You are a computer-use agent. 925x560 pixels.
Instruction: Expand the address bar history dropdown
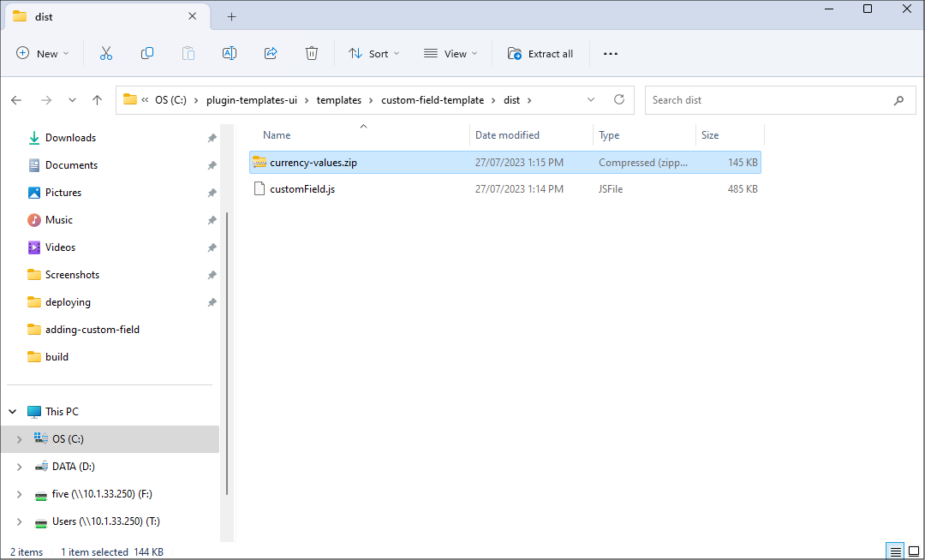tap(590, 99)
